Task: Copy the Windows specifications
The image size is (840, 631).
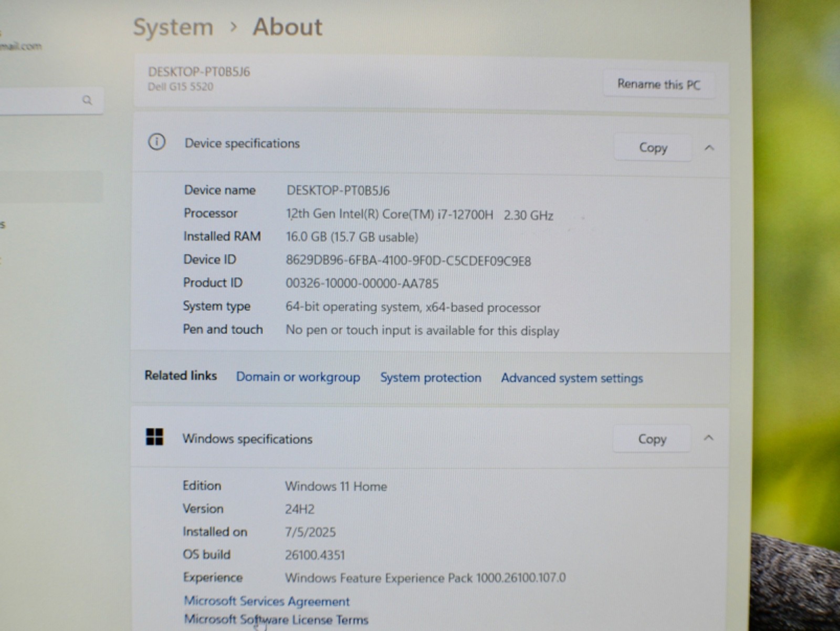Action: (652, 439)
